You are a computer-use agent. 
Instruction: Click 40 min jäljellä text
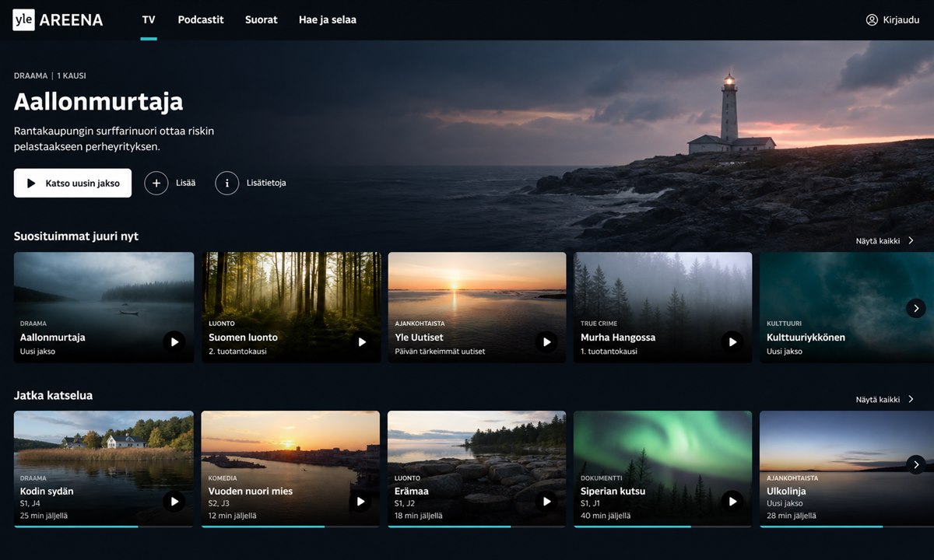click(606, 516)
